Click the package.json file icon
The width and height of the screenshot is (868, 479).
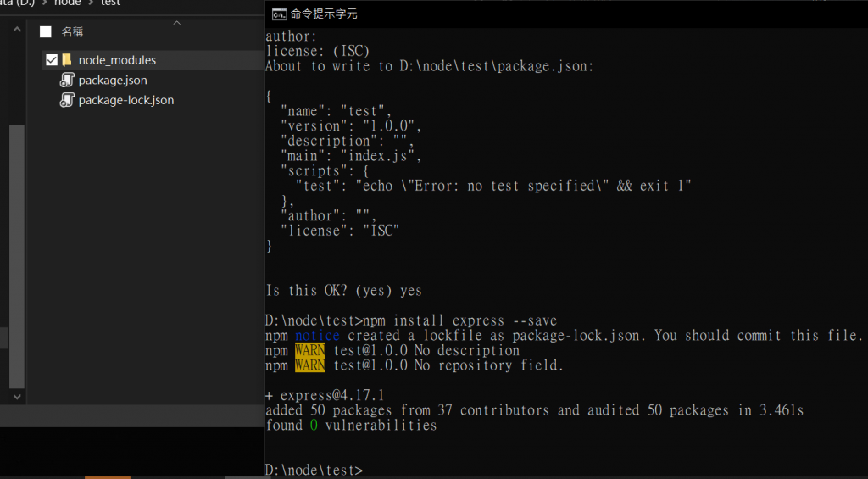67,81
